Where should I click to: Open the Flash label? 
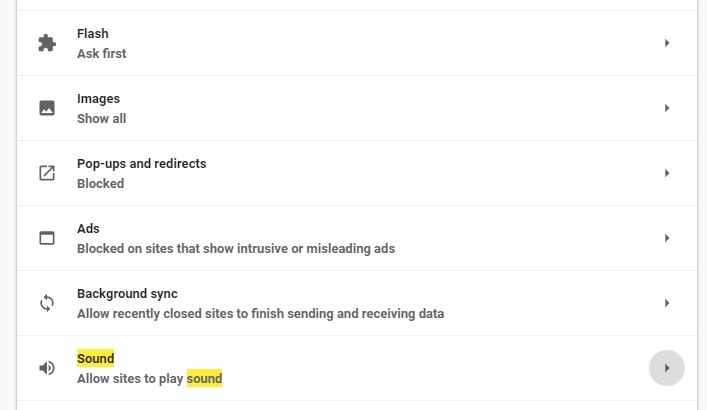(x=93, y=34)
